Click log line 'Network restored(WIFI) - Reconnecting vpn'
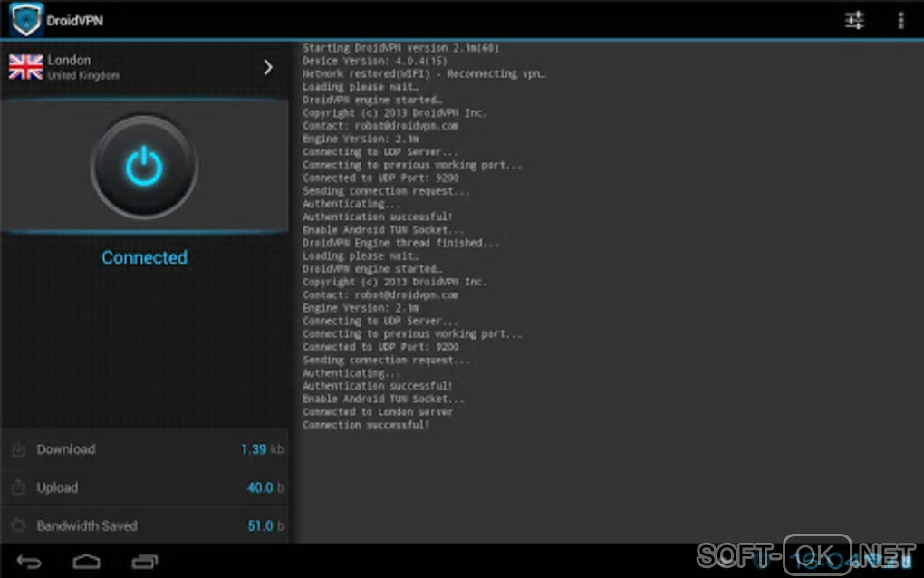Viewport: 924px width, 578px height. pyautogui.click(x=424, y=73)
